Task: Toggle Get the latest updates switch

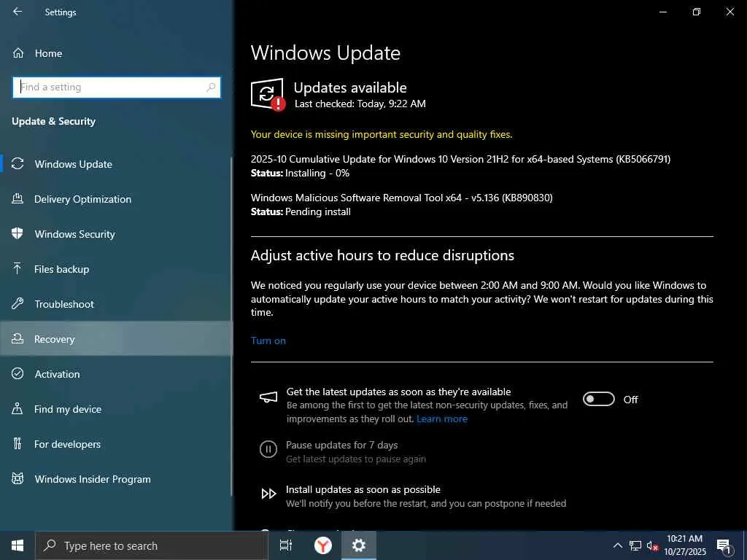Action: [599, 399]
